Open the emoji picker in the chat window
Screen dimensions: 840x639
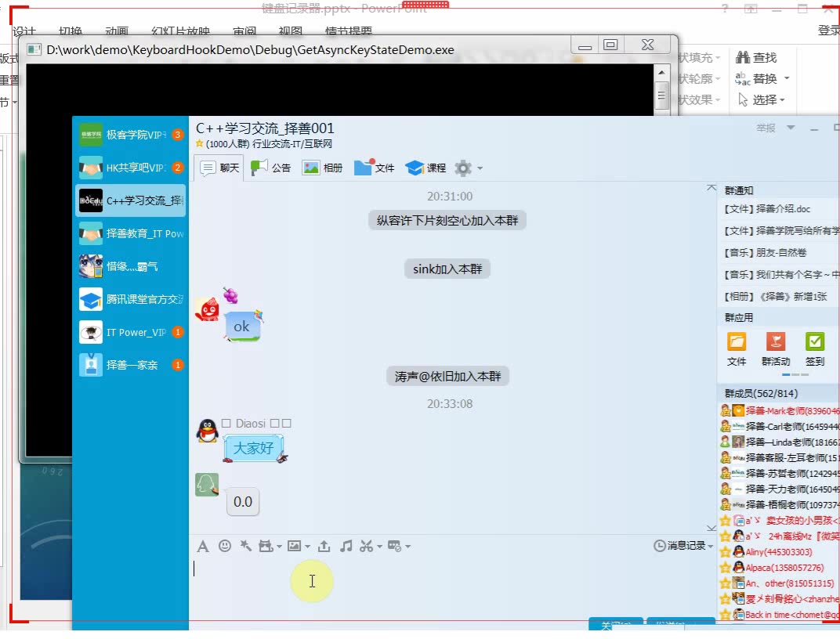225,547
